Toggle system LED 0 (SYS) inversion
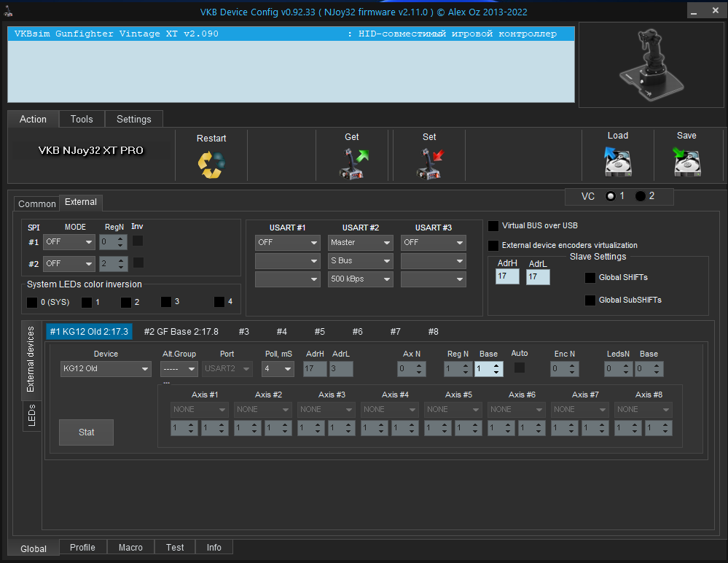This screenshot has width=728, height=563. [32, 303]
